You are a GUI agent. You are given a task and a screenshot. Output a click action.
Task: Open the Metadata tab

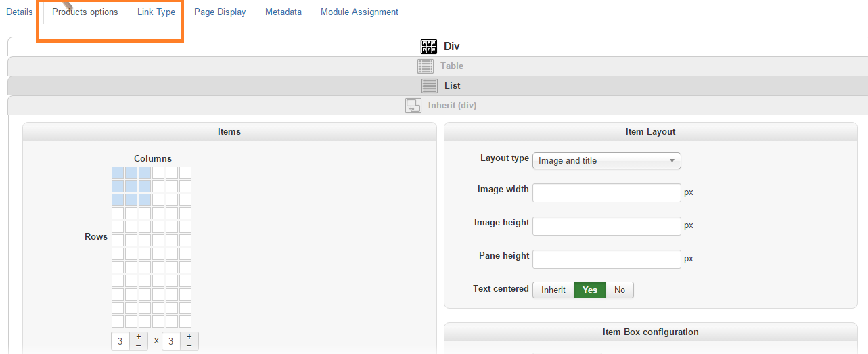(x=283, y=12)
